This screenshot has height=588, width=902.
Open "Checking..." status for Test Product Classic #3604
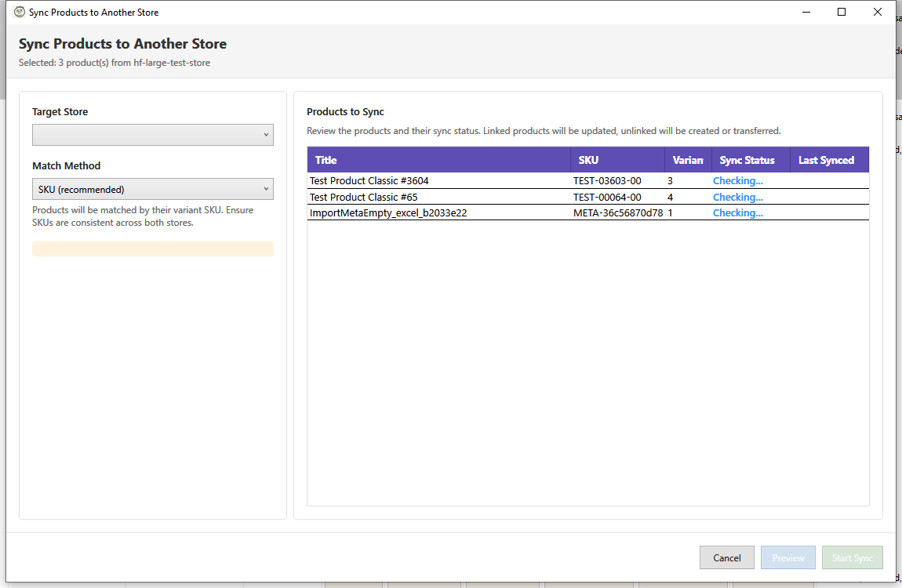point(737,180)
